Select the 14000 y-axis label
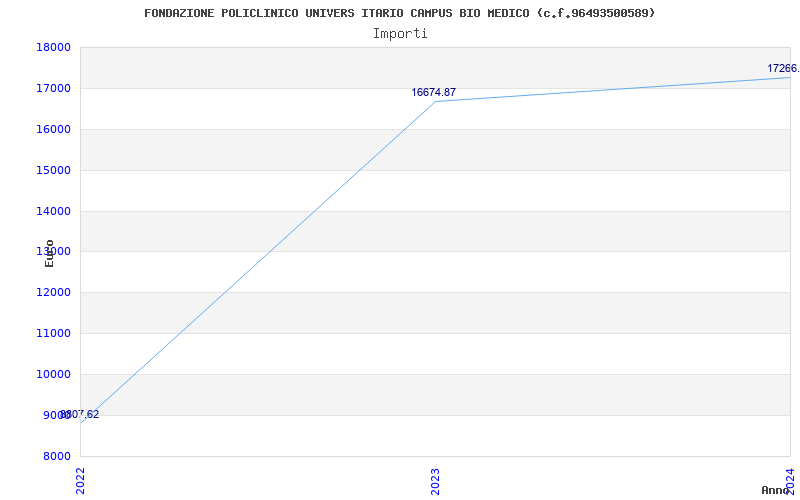The width and height of the screenshot is (800, 500). tap(53, 211)
